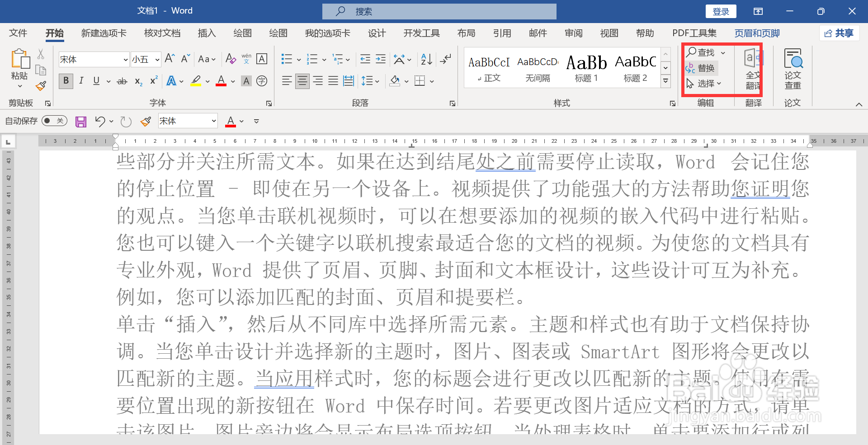The image size is (868, 445).
Task: Click format painter in quick access toolbar
Action: [146, 121]
